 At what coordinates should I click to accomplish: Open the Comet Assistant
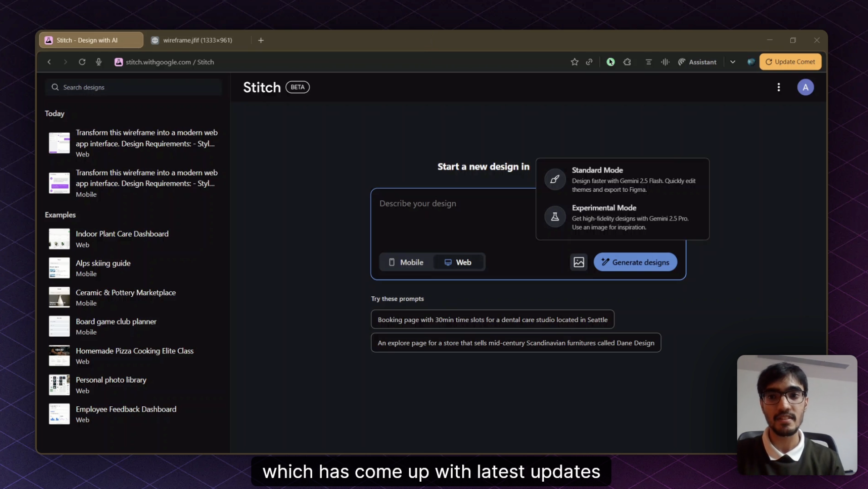[697, 62]
